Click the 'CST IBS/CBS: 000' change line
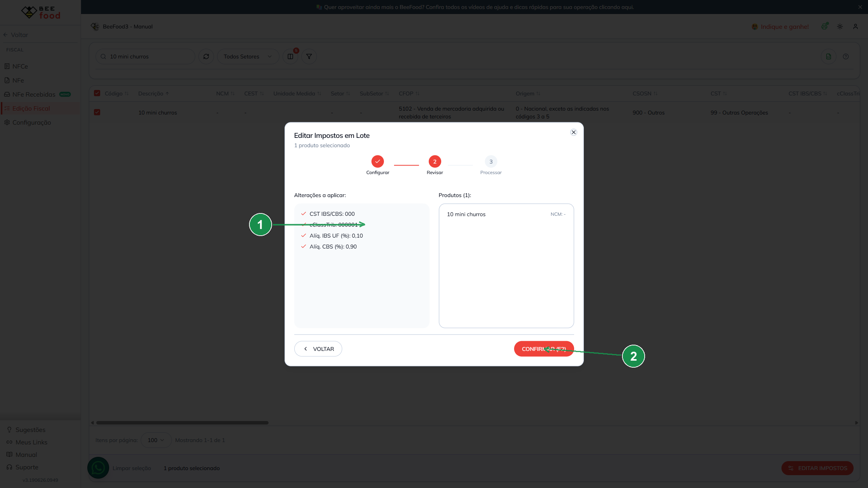The image size is (868, 488). coord(332,214)
